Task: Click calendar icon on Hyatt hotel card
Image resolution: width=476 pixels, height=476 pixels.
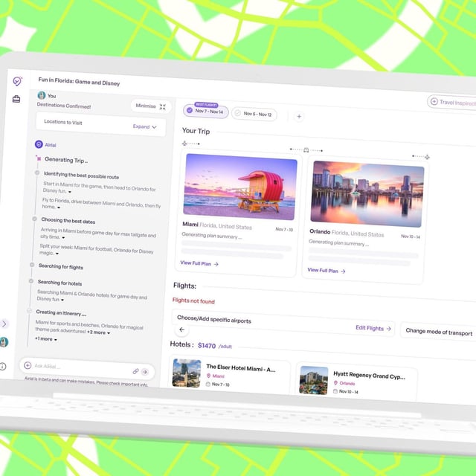Action: [335, 391]
